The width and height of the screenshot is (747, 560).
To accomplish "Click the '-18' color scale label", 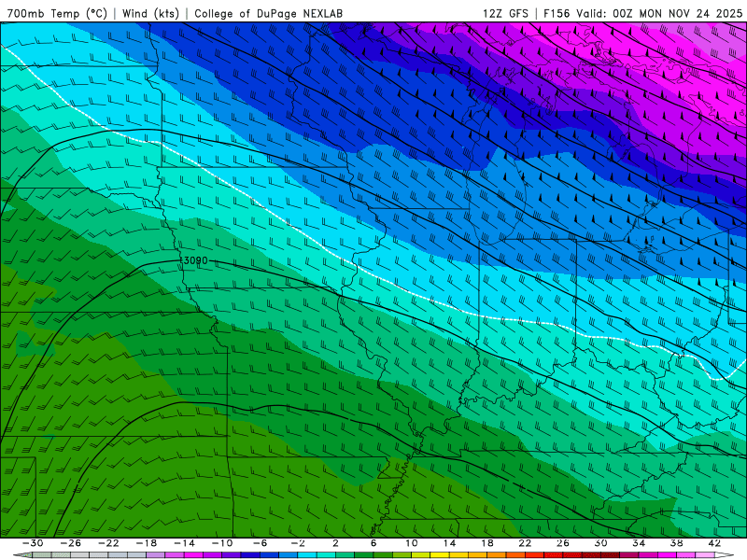I will tap(147, 543).
